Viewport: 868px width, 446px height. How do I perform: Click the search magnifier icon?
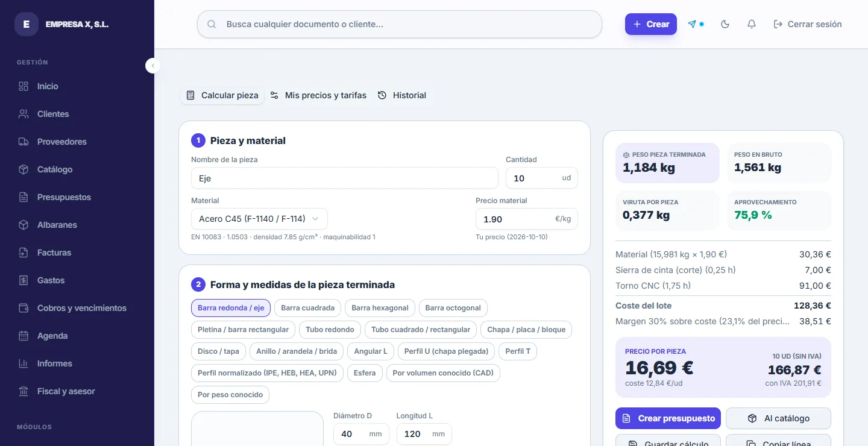point(212,24)
